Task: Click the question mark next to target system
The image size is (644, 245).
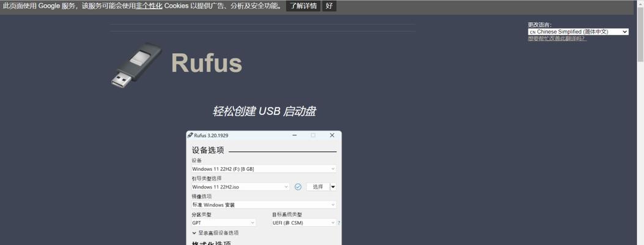Action: pos(339,223)
